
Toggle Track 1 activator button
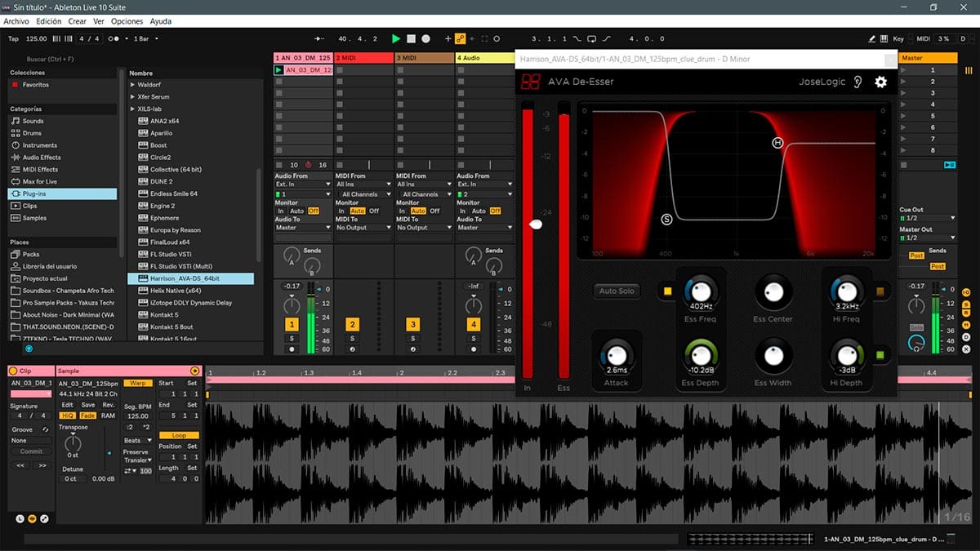click(292, 324)
